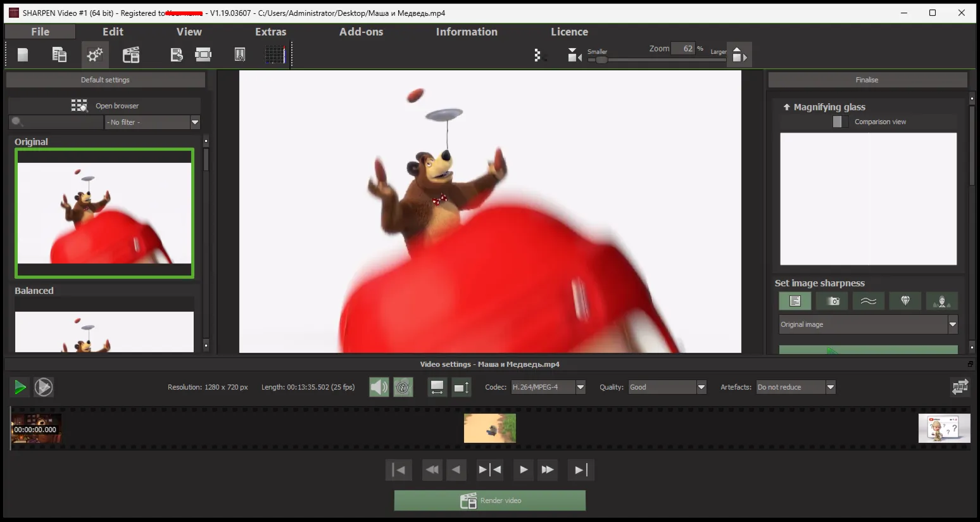The image size is (980, 522).
Task: Click the dotted grid histogram icon
Action: 275,55
